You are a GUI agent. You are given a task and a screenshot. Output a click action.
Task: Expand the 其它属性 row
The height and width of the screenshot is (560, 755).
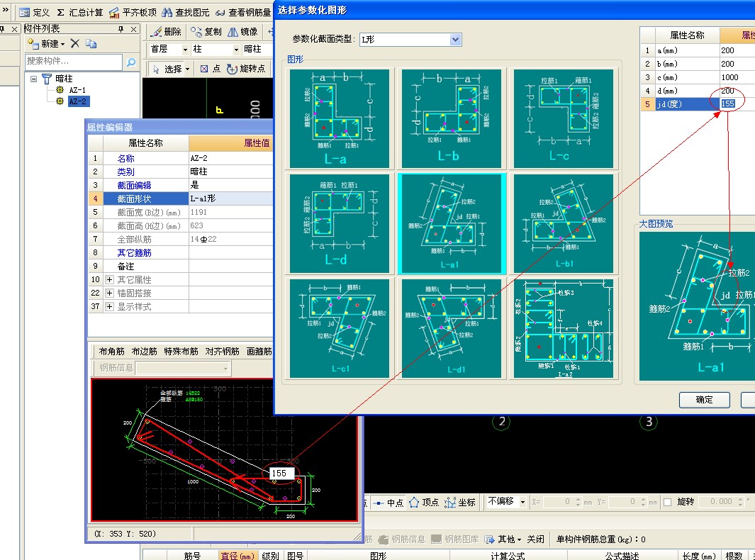coord(109,280)
